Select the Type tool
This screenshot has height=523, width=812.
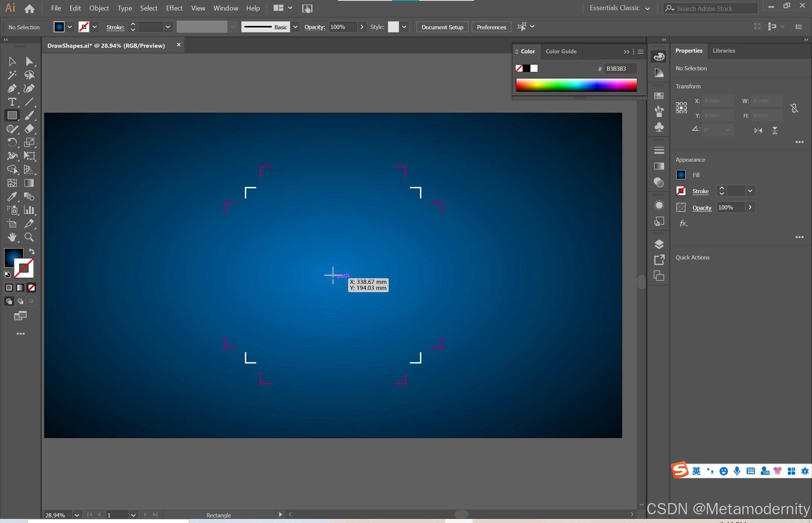click(12, 102)
